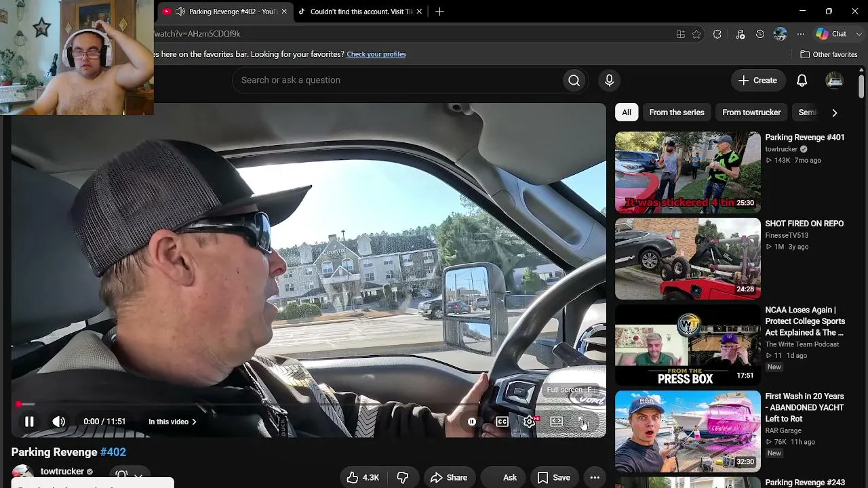Open YouTube notifications bell
Image resolution: width=868 pixels, height=488 pixels.
click(802, 80)
